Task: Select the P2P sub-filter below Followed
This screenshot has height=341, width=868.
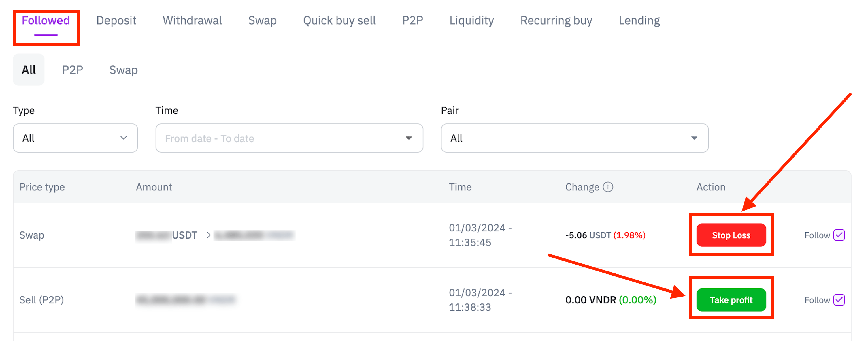Action: click(x=72, y=70)
